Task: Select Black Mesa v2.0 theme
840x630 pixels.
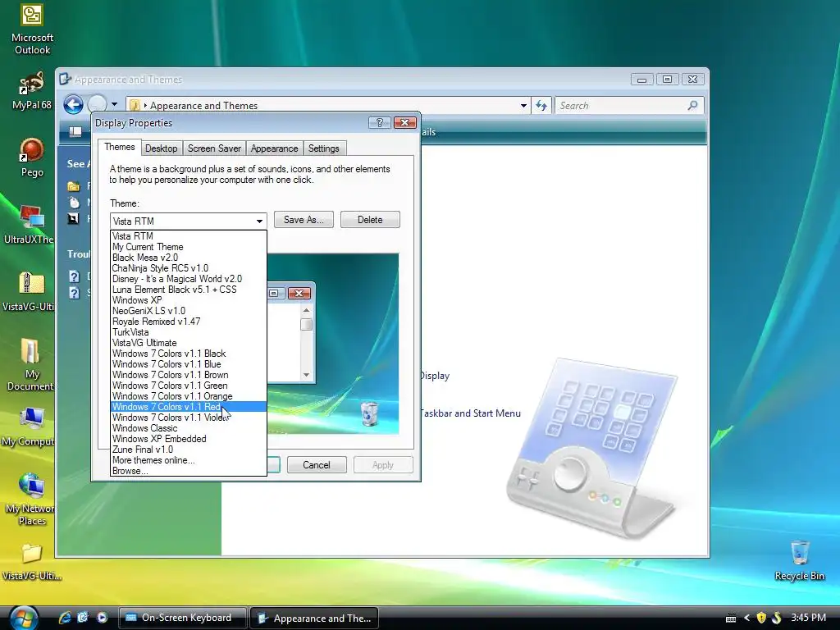Action: pyautogui.click(x=189, y=257)
